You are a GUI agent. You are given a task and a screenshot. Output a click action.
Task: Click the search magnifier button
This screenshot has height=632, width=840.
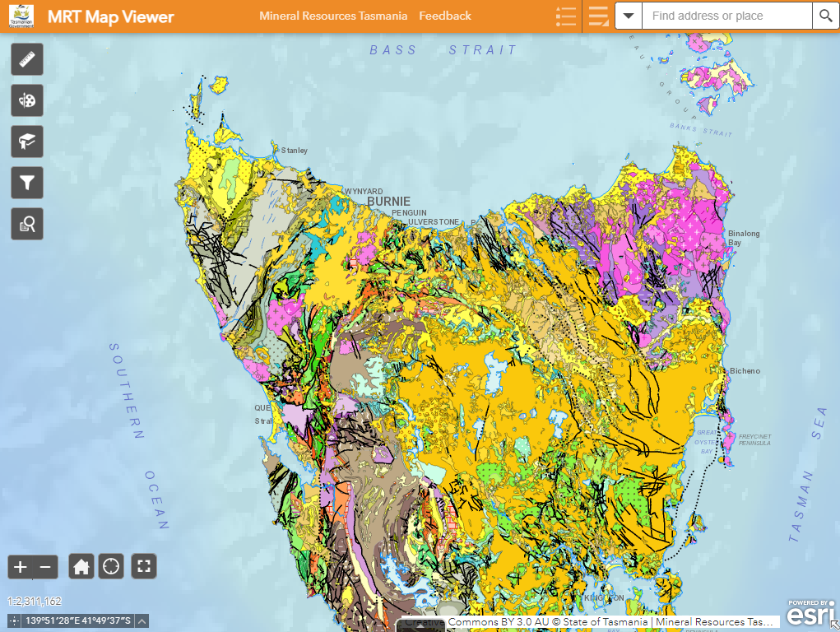click(x=825, y=16)
